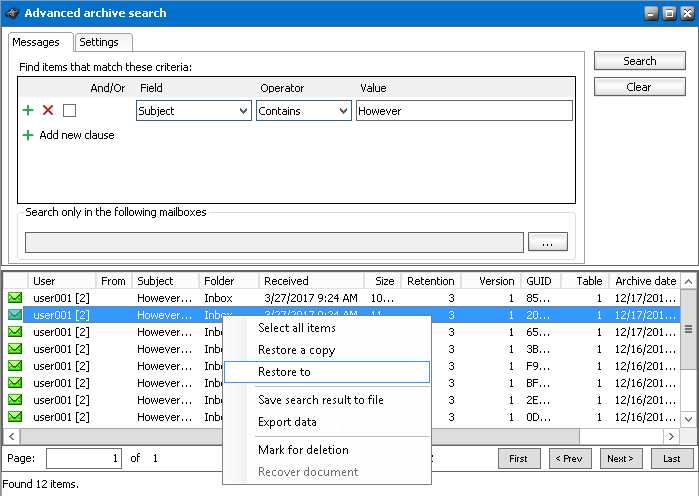699x496 pixels.
Task: Click the envelope icon of the highlighted row
Action: tap(15, 315)
